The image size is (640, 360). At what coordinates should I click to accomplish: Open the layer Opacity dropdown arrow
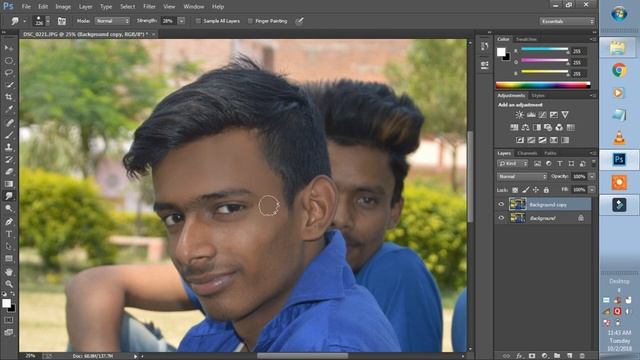click(x=592, y=177)
